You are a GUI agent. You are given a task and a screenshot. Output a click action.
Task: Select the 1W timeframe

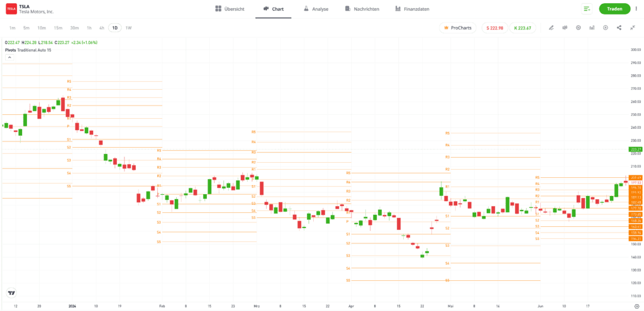(x=128, y=28)
